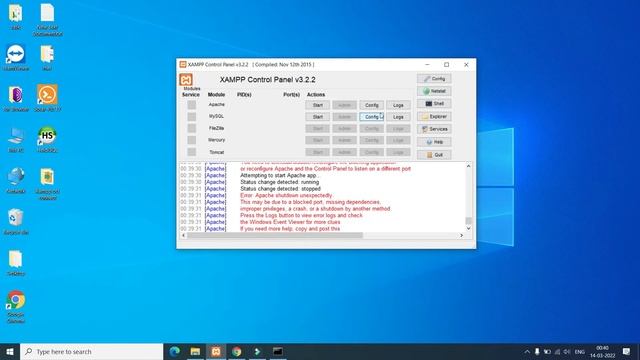Show hidden icons in system tray

pyautogui.click(x=527, y=351)
